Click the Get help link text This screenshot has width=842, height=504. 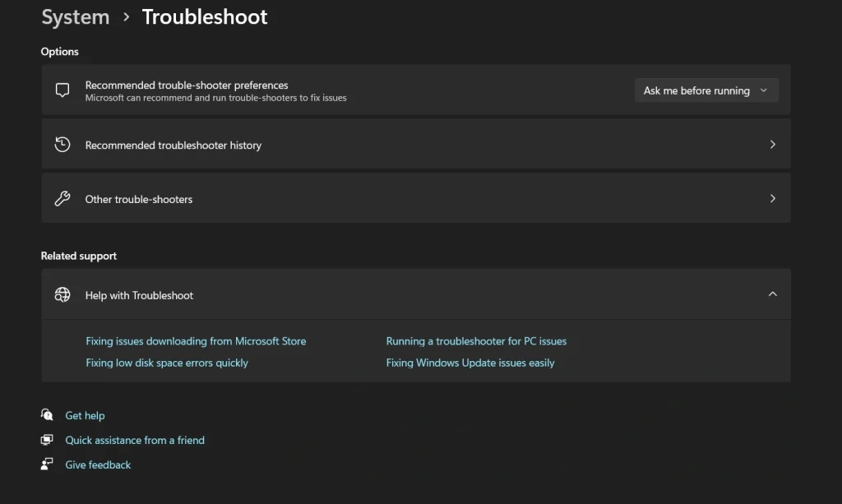coord(85,416)
